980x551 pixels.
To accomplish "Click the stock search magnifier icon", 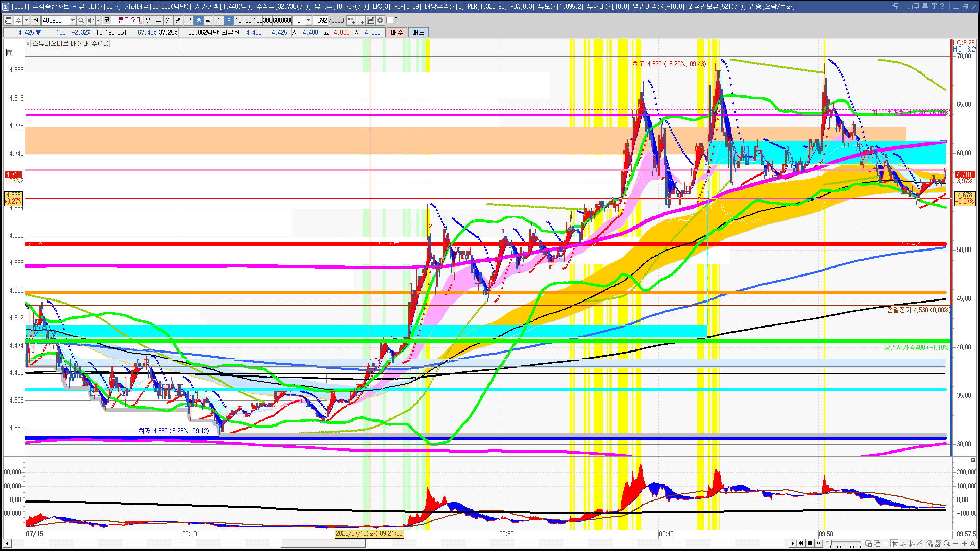I will coord(81,20).
